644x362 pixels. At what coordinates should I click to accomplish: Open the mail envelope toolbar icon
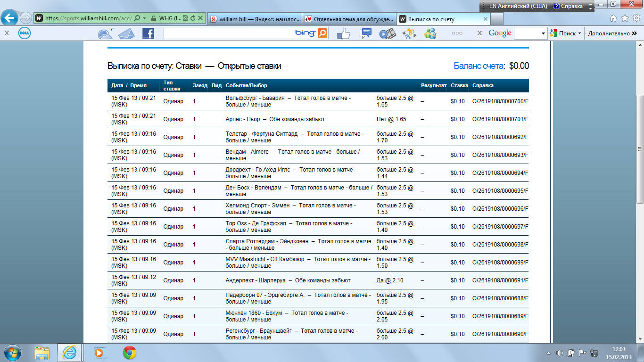coord(126,33)
